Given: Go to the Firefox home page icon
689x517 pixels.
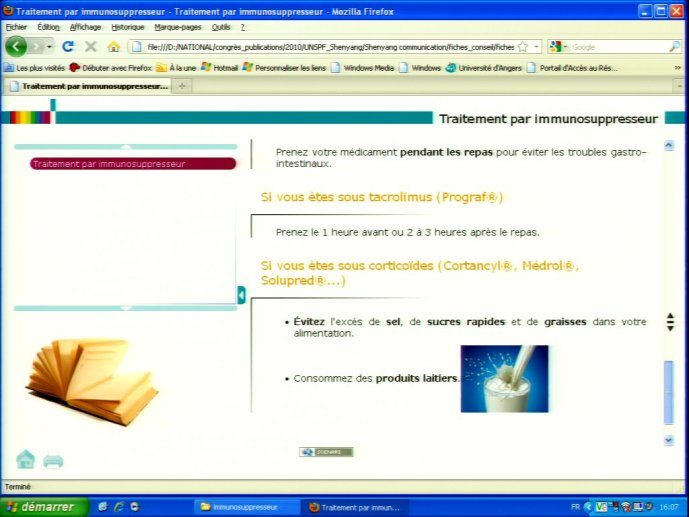Looking at the screenshot, I should point(113,47).
